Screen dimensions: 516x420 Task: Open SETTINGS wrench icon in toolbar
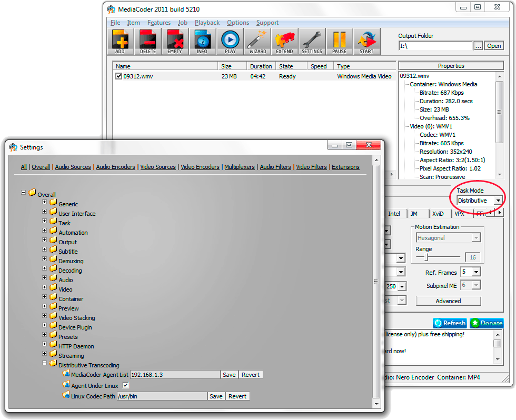[312, 41]
